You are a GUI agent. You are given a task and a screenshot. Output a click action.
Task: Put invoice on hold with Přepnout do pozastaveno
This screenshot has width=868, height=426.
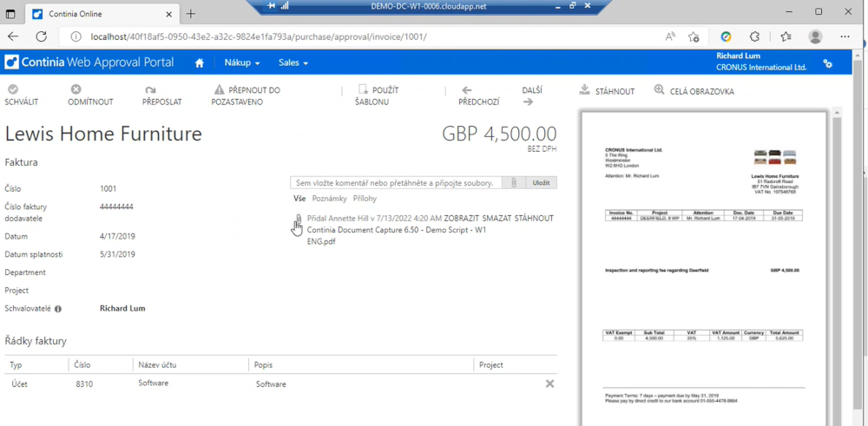tap(220, 89)
